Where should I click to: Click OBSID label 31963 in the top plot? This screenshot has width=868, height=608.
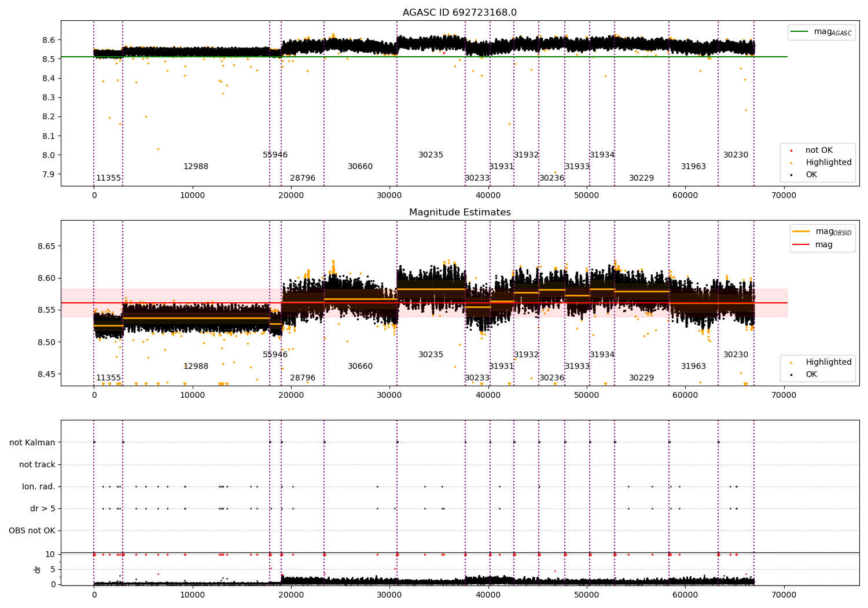(x=694, y=167)
